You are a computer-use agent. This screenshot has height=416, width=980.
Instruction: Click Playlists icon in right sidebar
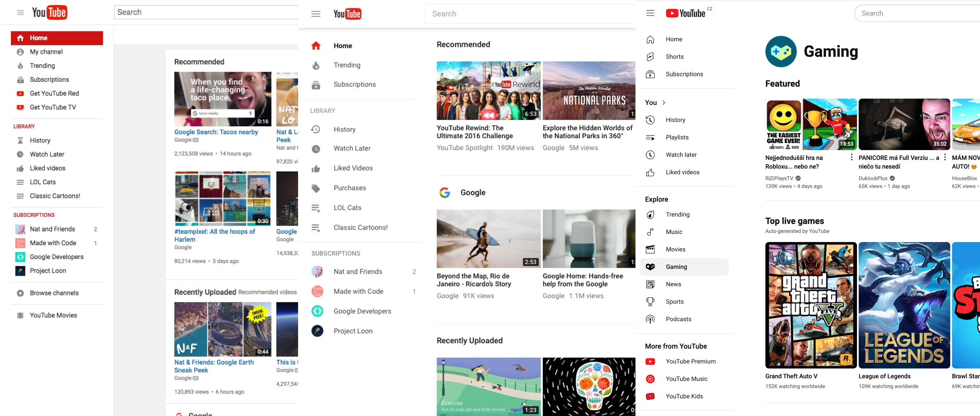[x=650, y=137]
